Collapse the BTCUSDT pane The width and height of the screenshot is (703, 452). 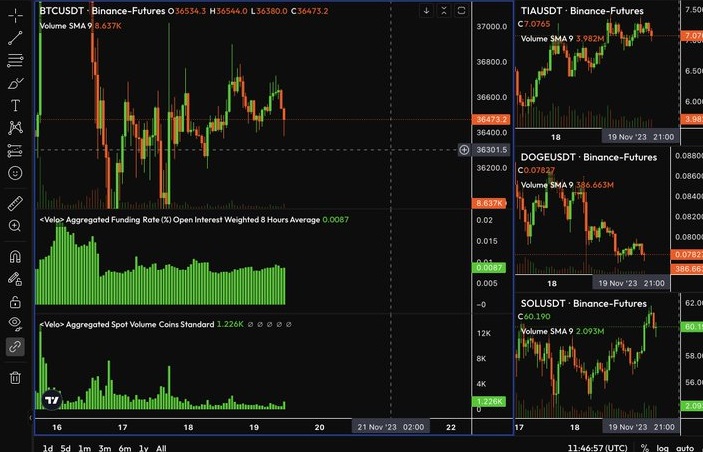click(444, 11)
